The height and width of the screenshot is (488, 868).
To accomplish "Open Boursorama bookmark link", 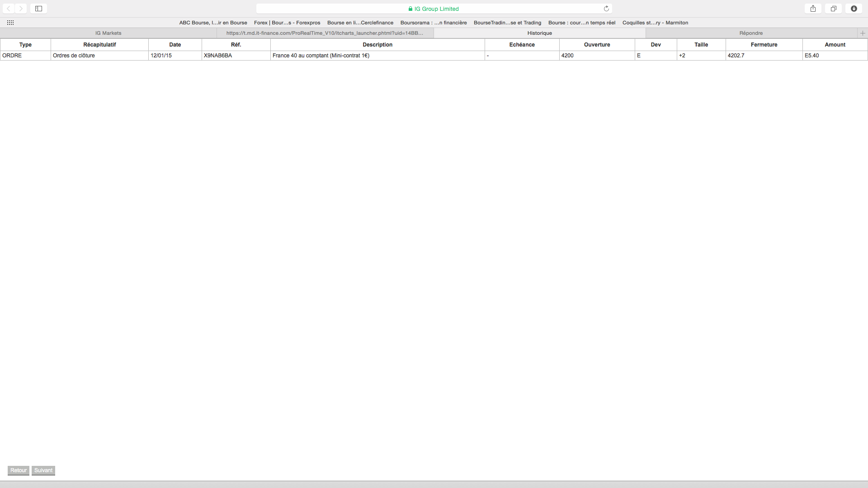I will (433, 23).
